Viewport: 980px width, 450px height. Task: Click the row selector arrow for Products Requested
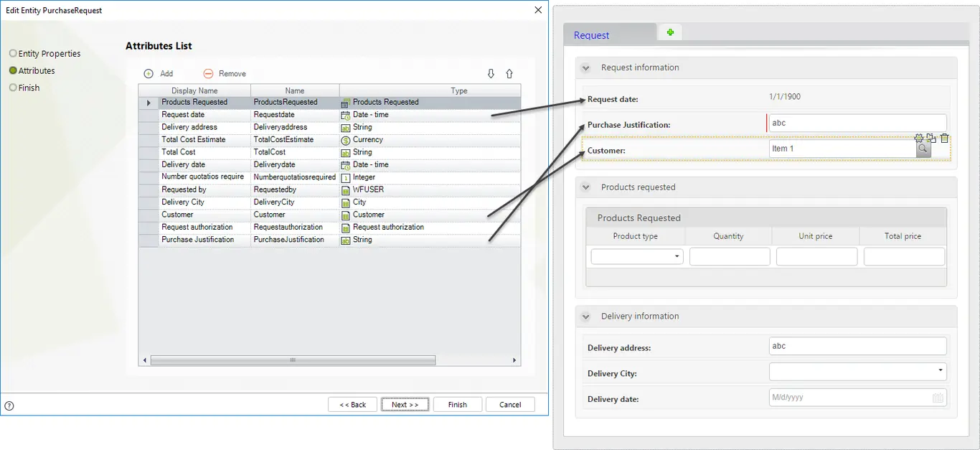(x=149, y=103)
